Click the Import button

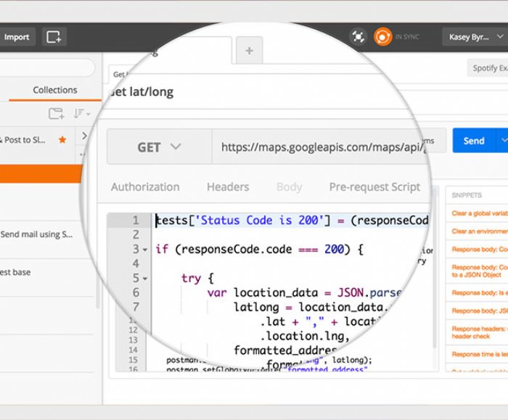[x=17, y=36]
